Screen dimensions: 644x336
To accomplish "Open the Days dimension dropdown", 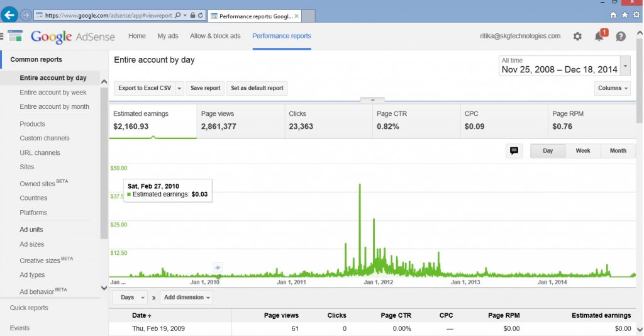I will [130, 298].
